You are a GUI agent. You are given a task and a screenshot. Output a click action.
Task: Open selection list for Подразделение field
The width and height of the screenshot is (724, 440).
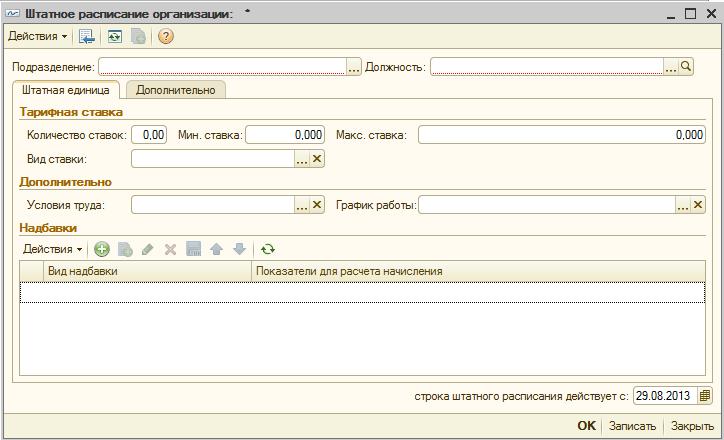coord(354,67)
